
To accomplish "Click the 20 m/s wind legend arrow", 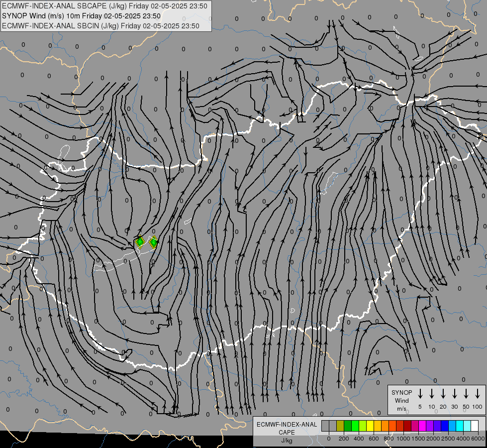I will coord(443,394).
